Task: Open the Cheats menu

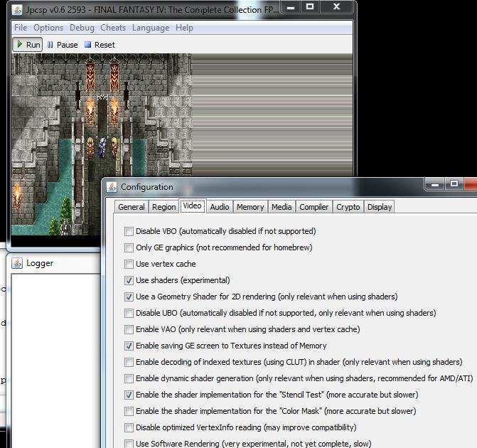Action: 113,28
